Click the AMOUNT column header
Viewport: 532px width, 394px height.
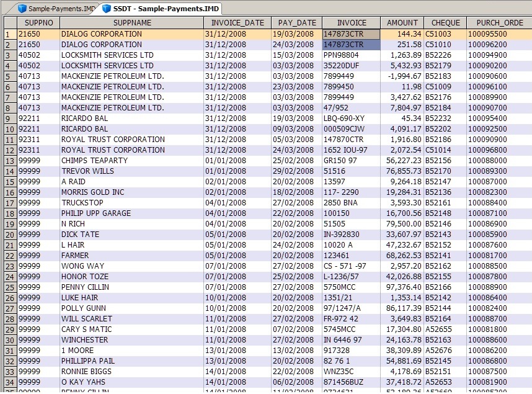click(402, 23)
